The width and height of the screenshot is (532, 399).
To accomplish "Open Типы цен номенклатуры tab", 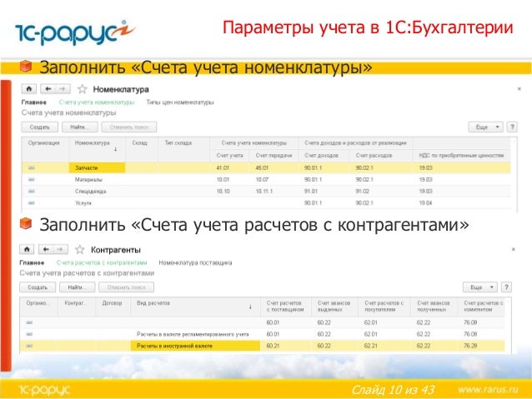I will 180,102.
